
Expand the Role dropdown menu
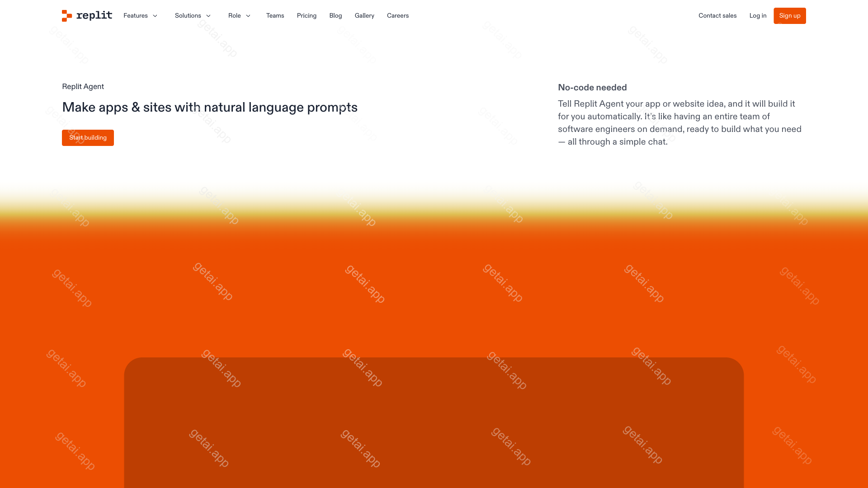click(240, 16)
